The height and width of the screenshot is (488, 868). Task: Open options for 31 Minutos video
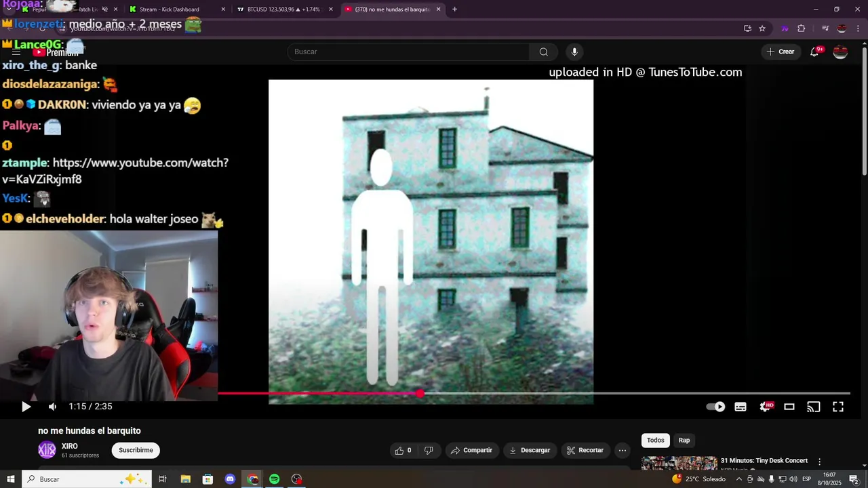[819, 462]
